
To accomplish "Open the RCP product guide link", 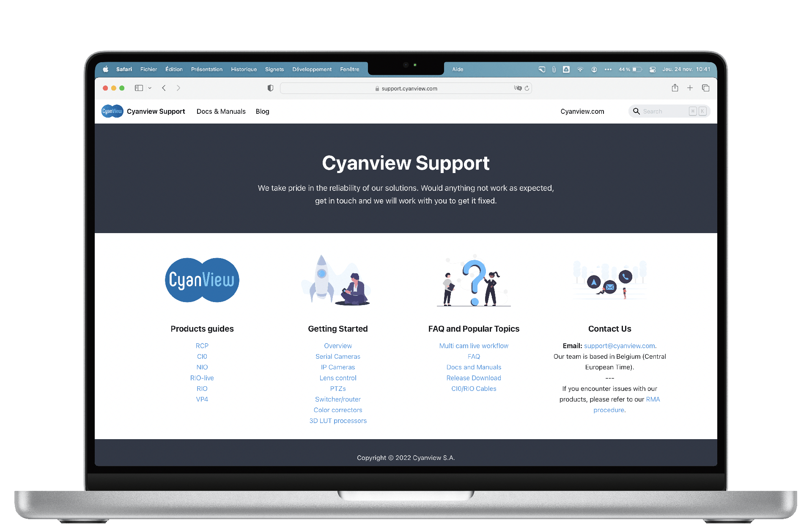I will tap(202, 346).
